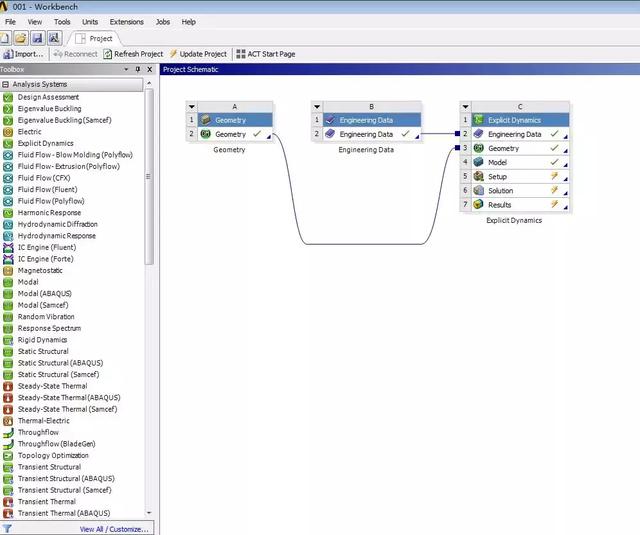Open the ACT Start Page
The height and width of the screenshot is (535, 640).
(266, 54)
